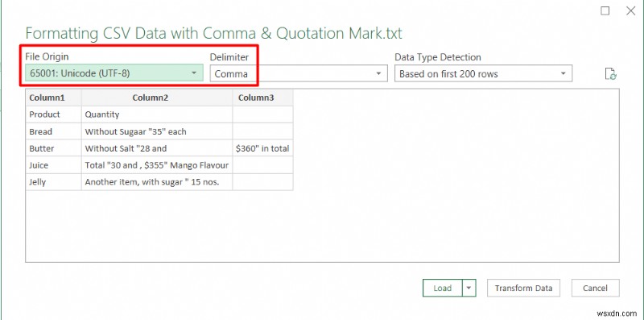
Task: Open the Delimiter dropdown
Action: point(299,73)
